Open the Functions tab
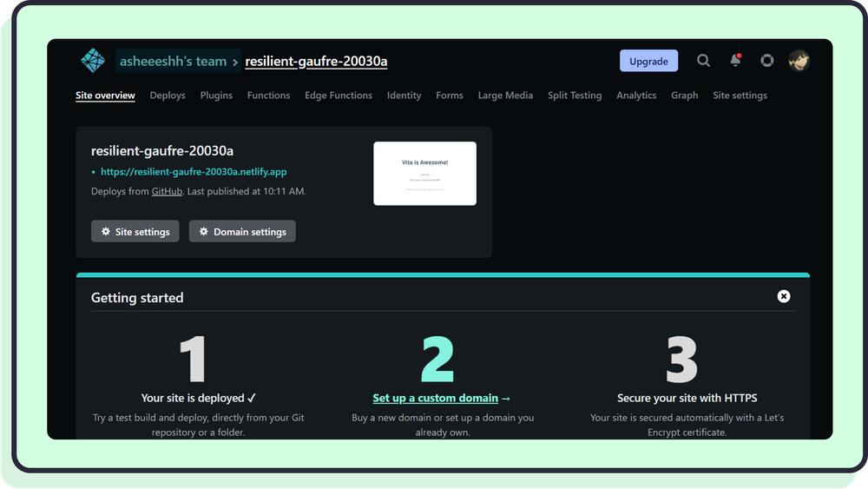 pos(268,96)
